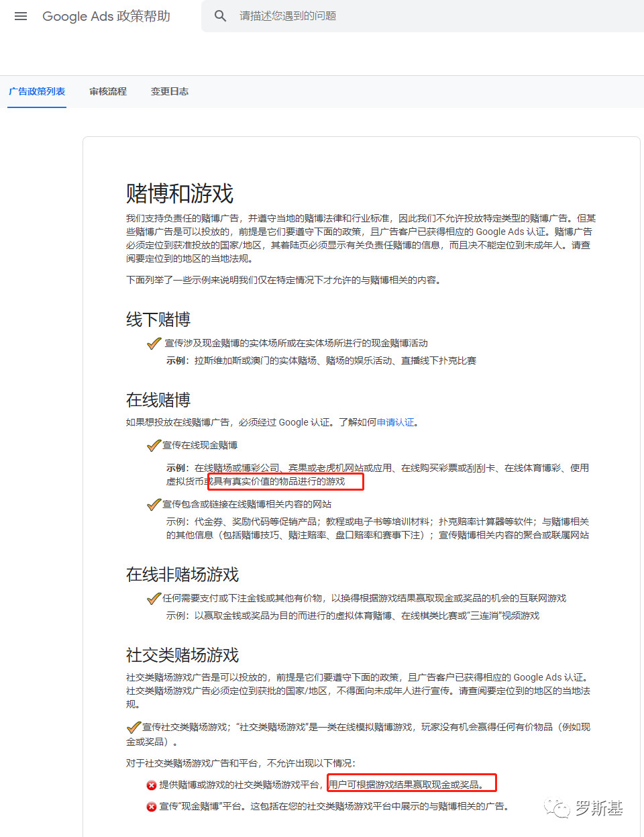Image resolution: width=644 pixels, height=837 pixels.
Task: Open the 变更日志 tab
Action: tap(170, 91)
